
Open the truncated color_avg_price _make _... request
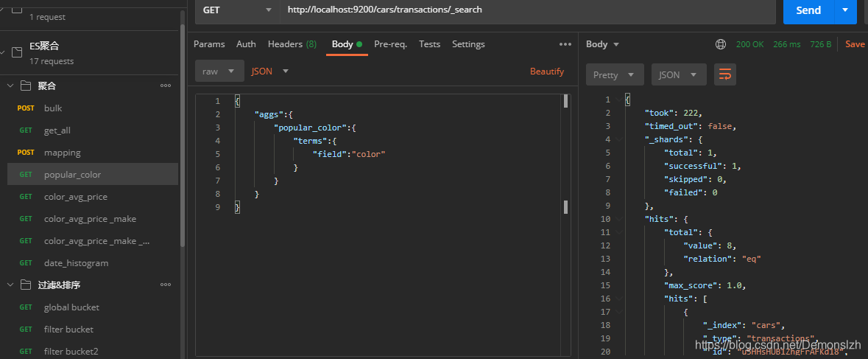pyautogui.click(x=93, y=241)
